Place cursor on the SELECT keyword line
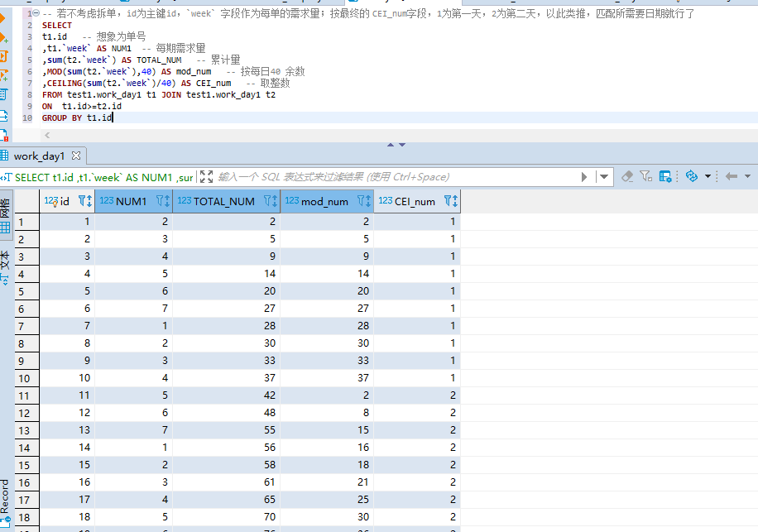 click(x=57, y=25)
